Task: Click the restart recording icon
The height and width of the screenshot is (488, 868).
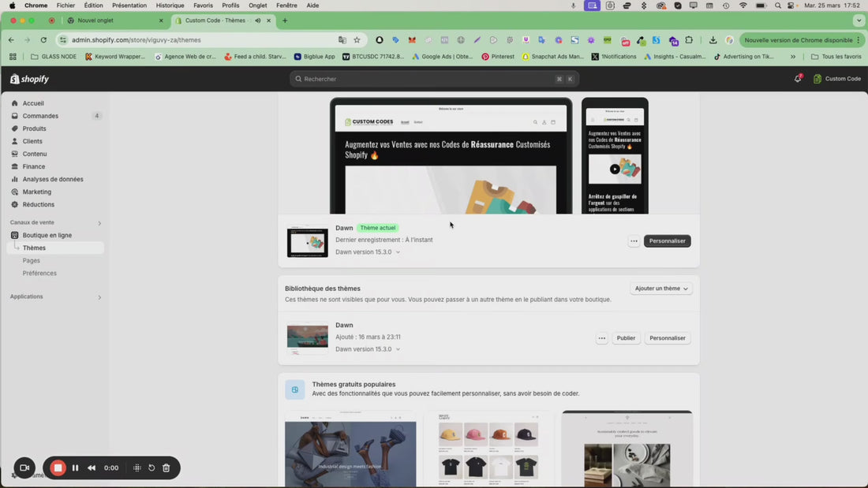Action: coord(152,468)
